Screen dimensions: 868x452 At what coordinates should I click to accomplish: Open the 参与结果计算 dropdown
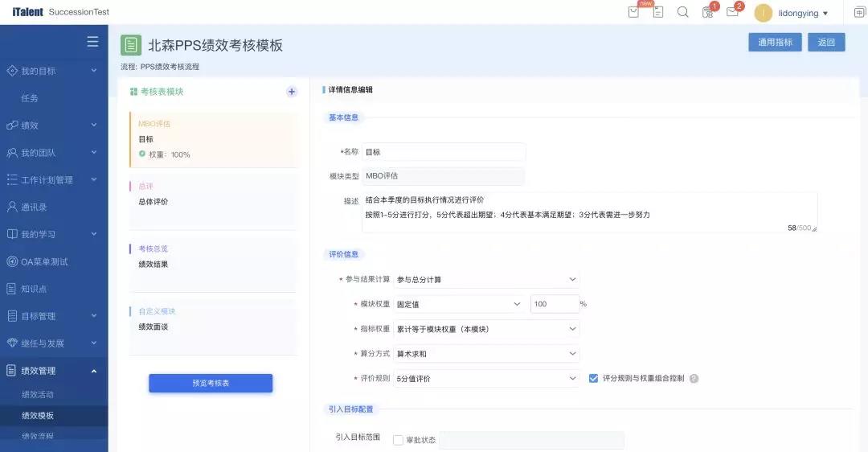pyautogui.click(x=486, y=279)
